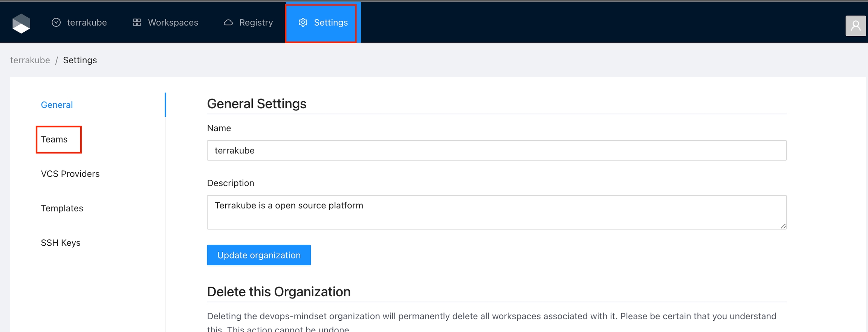Screen dimensions: 868x332
Task: Go to the Workspaces menu item
Action: coord(173,23)
